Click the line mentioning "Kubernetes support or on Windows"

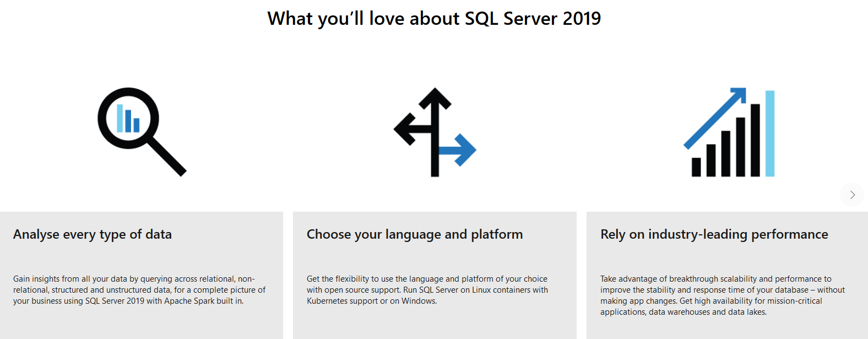[x=372, y=301]
